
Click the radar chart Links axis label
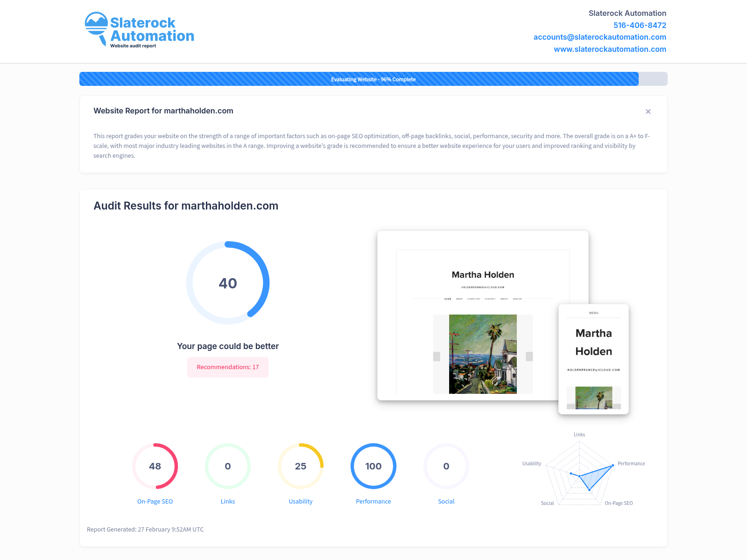[579, 434]
